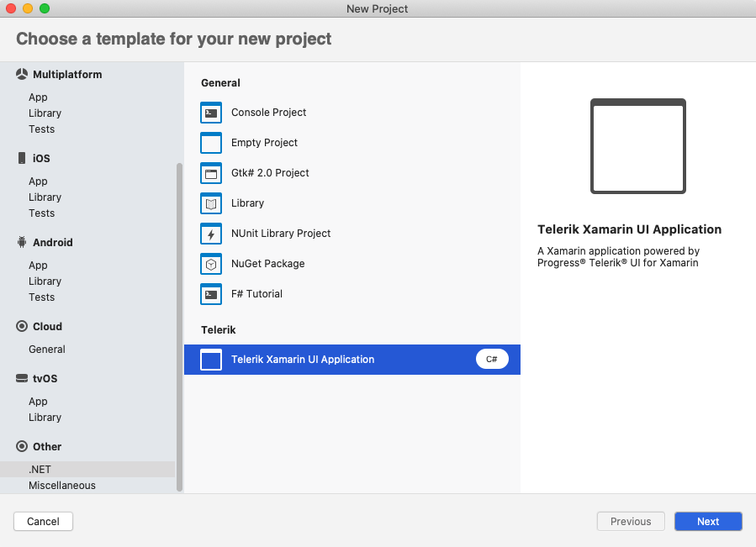Select the Empty Project template
Viewport: 756px width, 547px height.
click(352, 143)
